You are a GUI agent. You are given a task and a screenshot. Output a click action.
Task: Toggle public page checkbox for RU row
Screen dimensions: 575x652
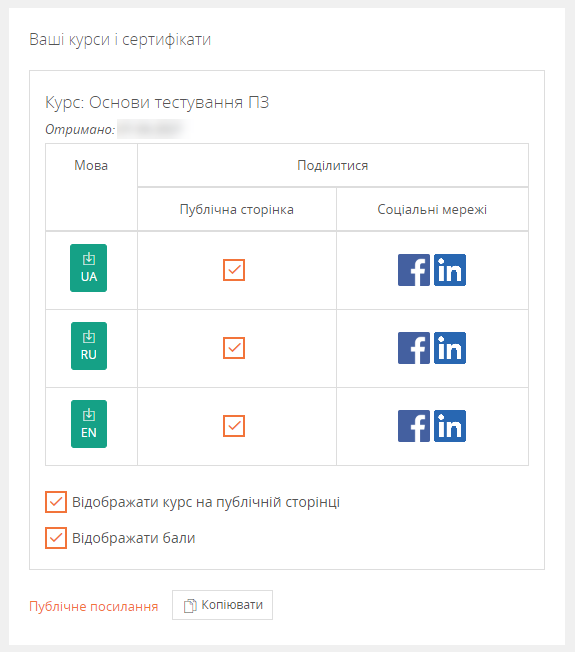[234, 348]
